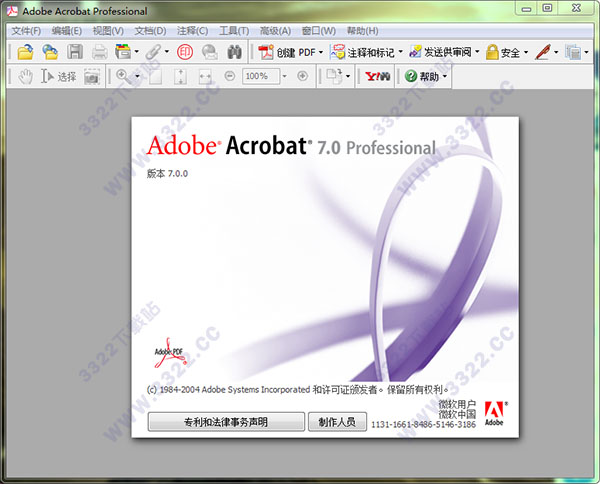Screen dimensions: 600x484
Task: Open the 帮助 help toolbar button
Action: tap(425, 76)
